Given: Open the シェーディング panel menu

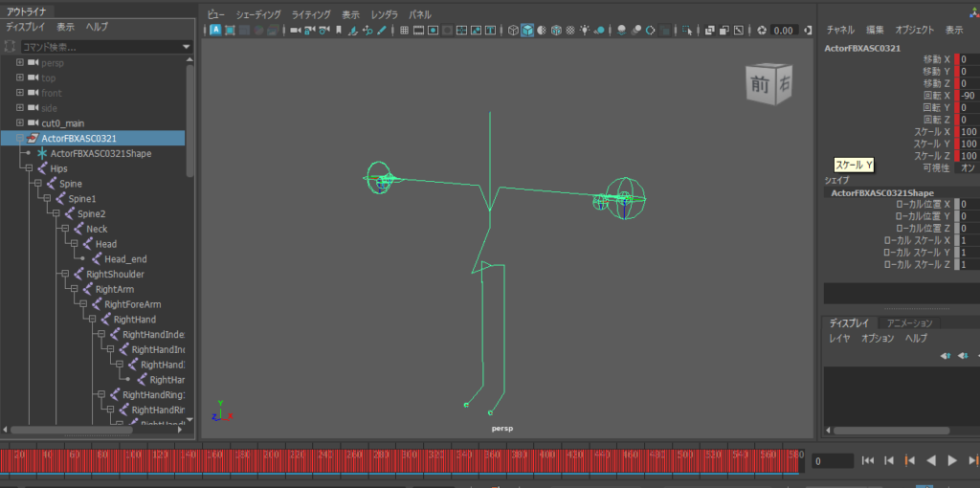Looking at the screenshot, I should (x=258, y=15).
